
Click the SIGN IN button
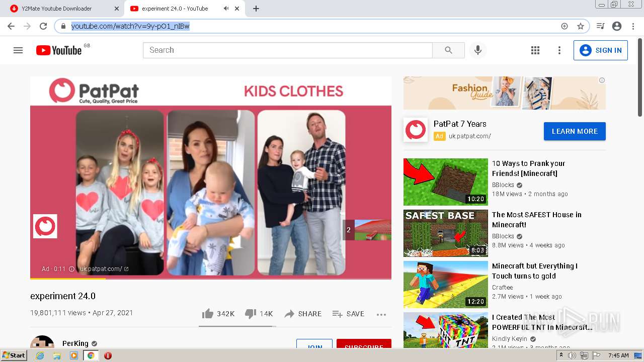click(600, 50)
